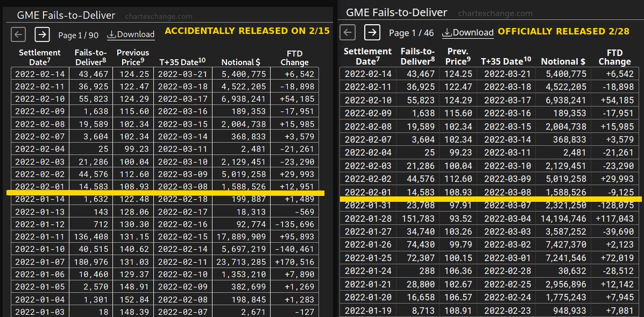This screenshot has width=644, height=317.
Task: Select 2022-01-24 date in right table
Action: tap(369, 271)
